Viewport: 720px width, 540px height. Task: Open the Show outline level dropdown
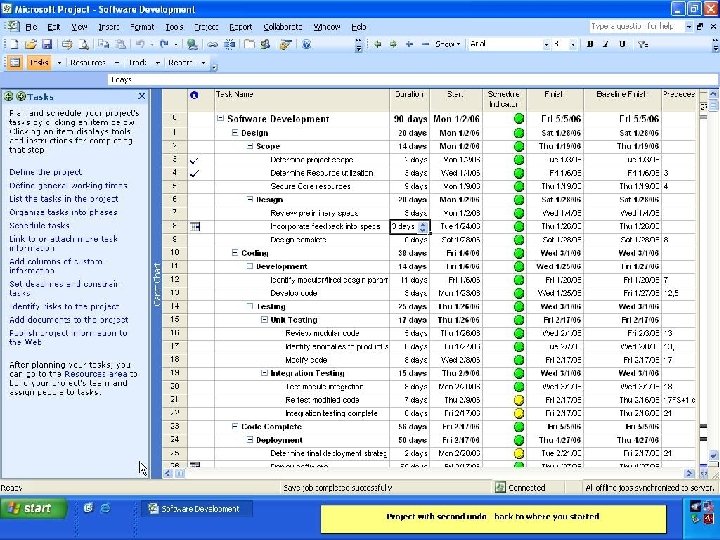448,45
